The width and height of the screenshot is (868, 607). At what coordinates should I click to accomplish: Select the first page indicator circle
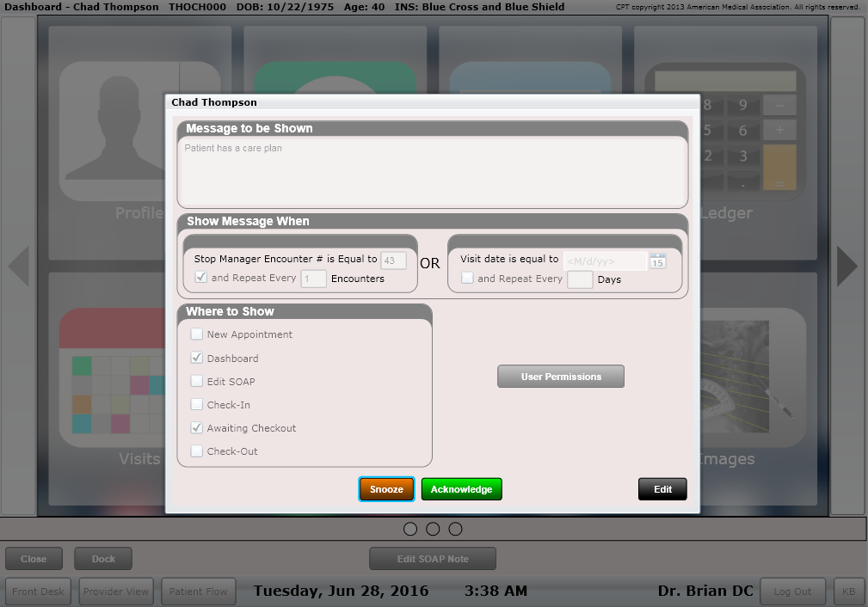click(410, 529)
